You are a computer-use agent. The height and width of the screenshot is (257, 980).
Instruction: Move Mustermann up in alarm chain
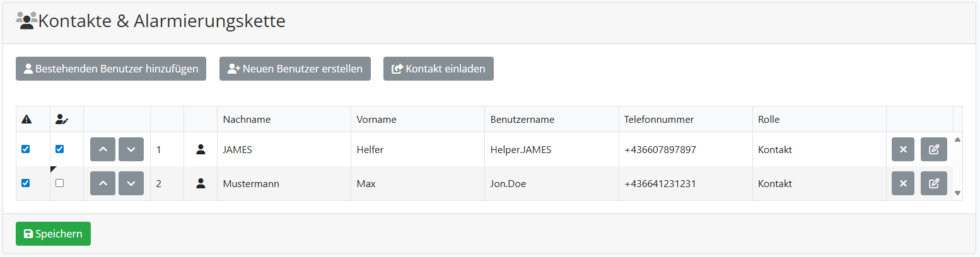pos(103,184)
